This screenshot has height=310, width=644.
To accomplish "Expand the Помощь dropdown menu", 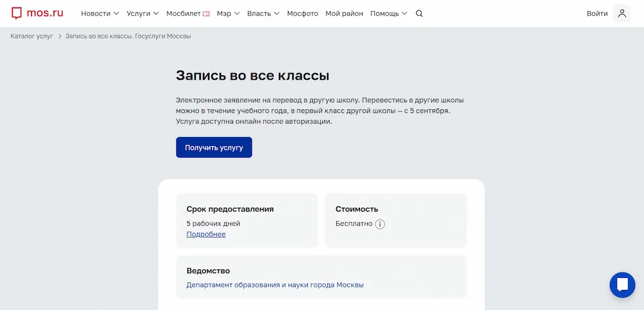I will point(388,14).
